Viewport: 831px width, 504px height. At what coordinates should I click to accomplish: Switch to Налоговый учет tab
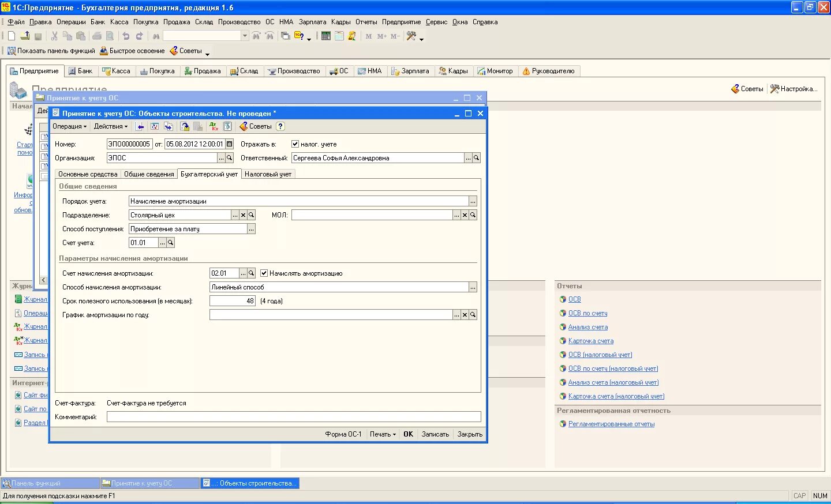[x=268, y=174]
